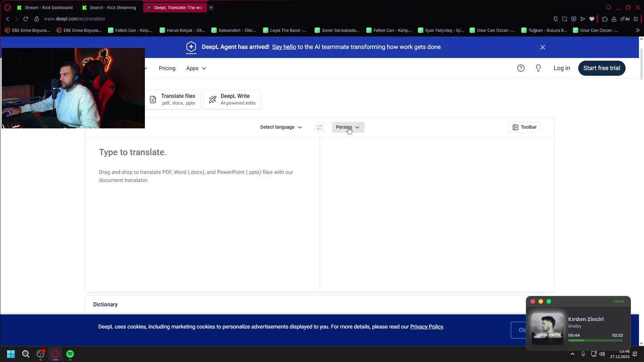Click the snapshot selection icon
Image resolution: width=644 pixels, height=362 pixels.
565,19
